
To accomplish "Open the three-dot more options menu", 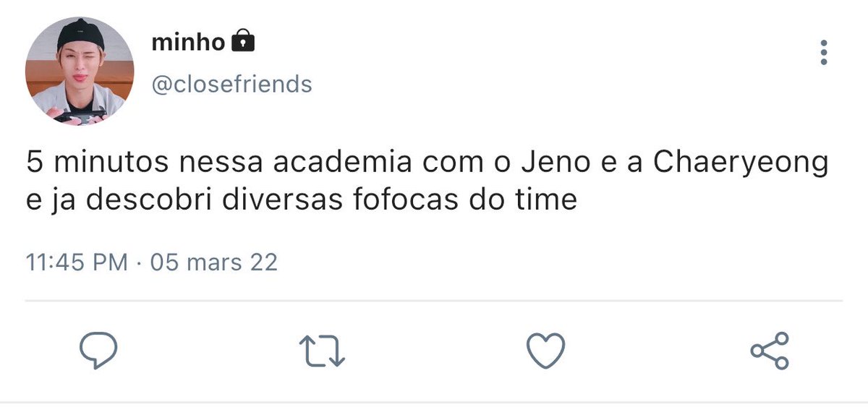I will tap(824, 53).
